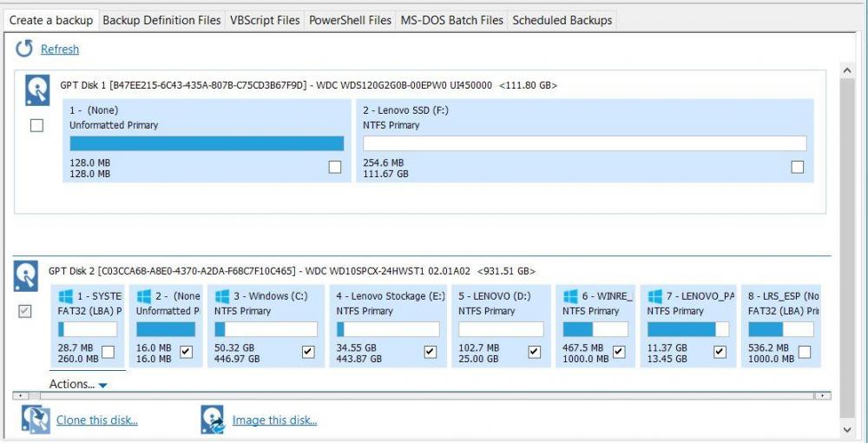The height and width of the screenshot is (443, 868).
Task: Click the Refresh circular arrow icon
Action: [x=24, y=50]
